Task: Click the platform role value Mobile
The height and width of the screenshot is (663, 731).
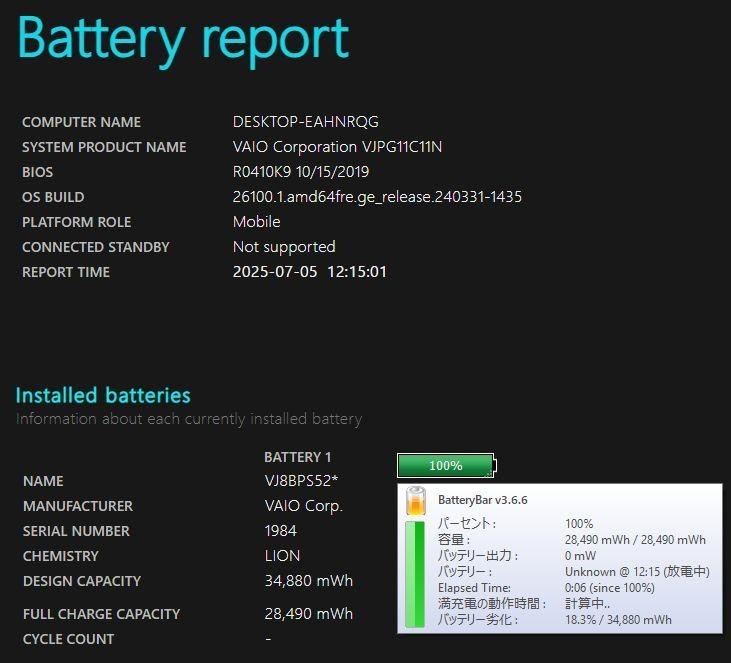Action: [256, 221]
